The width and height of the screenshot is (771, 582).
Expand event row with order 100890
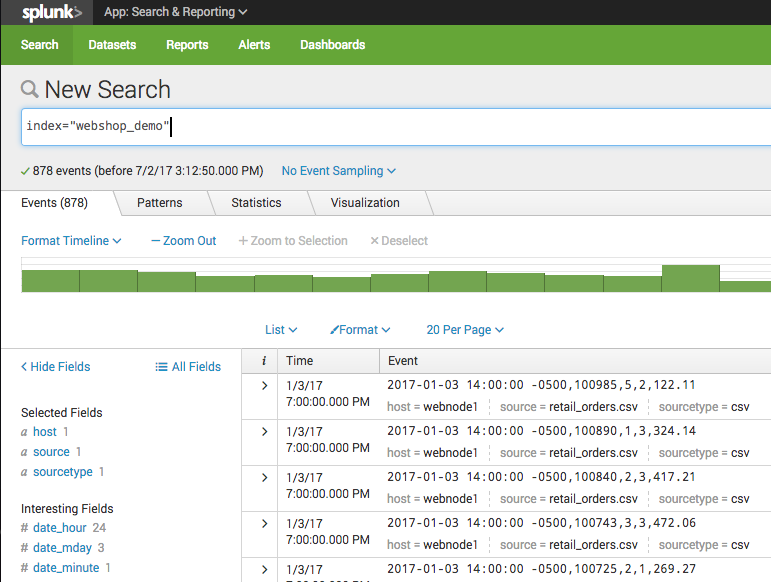pos(264,431)
